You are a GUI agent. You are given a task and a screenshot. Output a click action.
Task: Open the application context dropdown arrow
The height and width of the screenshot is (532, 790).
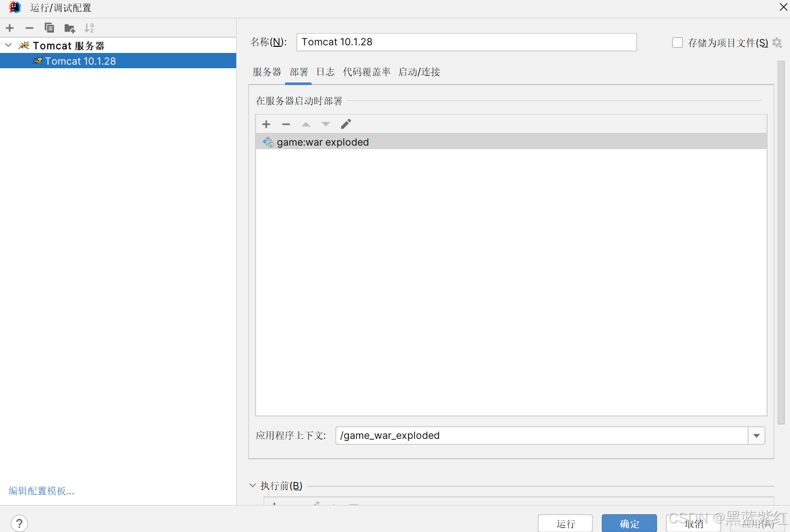756,436
